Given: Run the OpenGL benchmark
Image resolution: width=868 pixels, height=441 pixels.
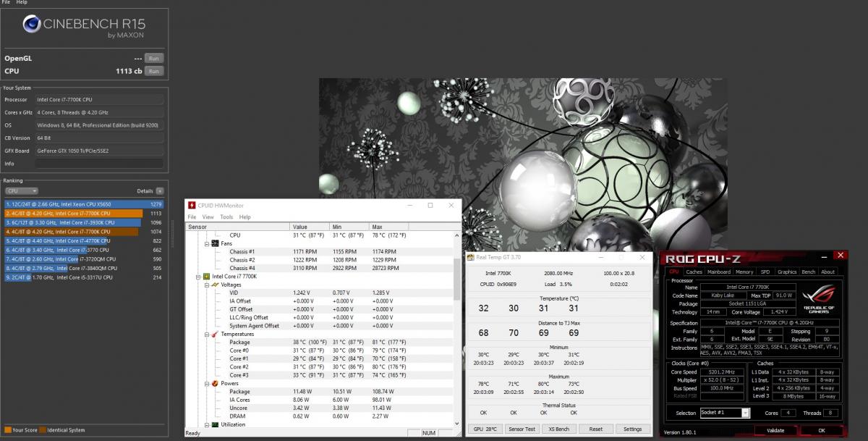Looking at the screenshot, I should coord(153,58).
